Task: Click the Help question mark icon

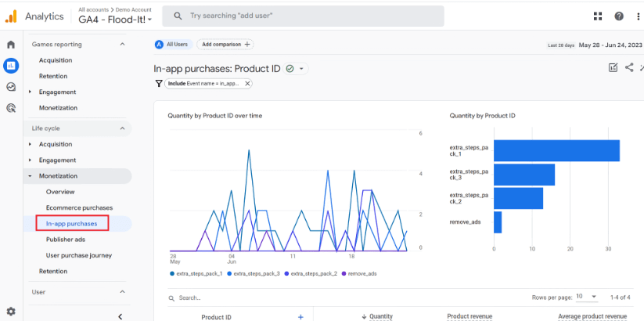Action: click(619, 16)
